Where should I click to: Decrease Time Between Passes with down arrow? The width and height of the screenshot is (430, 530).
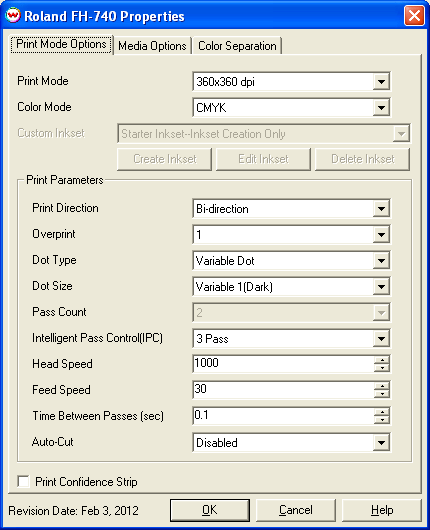coord(382,420)
